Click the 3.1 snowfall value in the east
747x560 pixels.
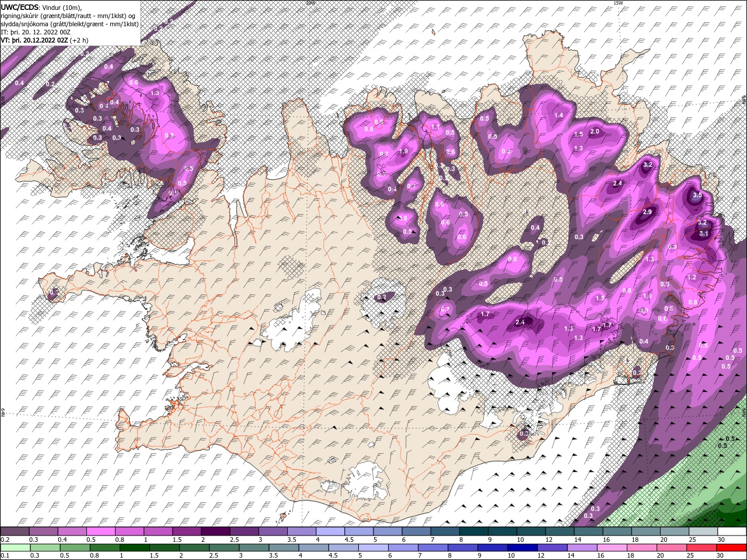[x=704, y=233]
